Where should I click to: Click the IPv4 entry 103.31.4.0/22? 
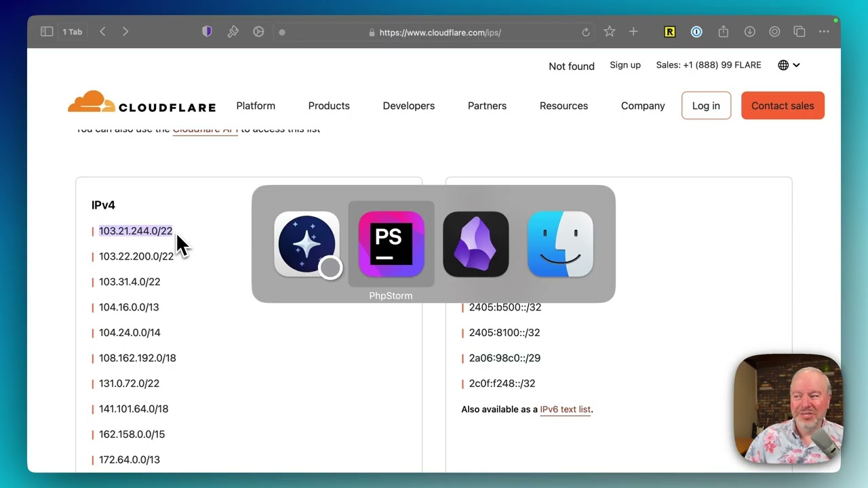point(130,282)
